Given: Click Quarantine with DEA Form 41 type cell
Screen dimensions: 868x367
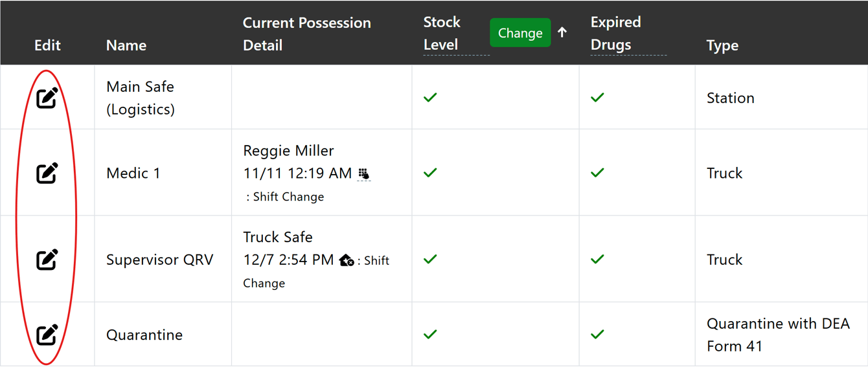Looking at the screenshot, I should tap(777, 335).
